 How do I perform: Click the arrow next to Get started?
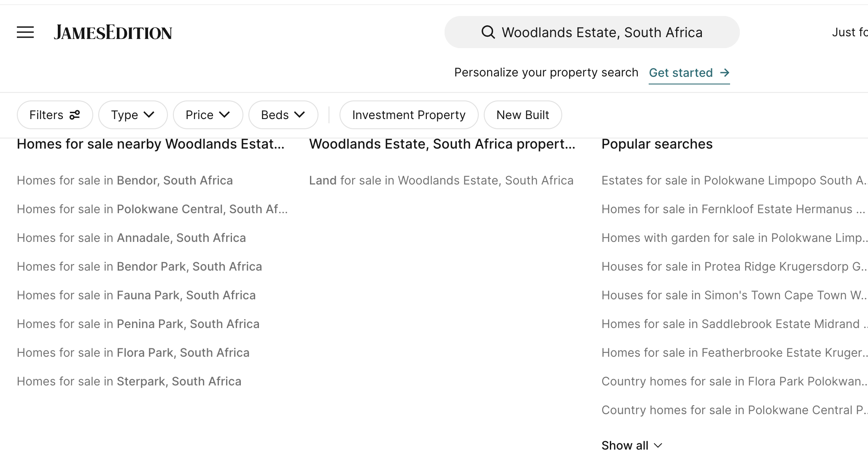(725, 73)
